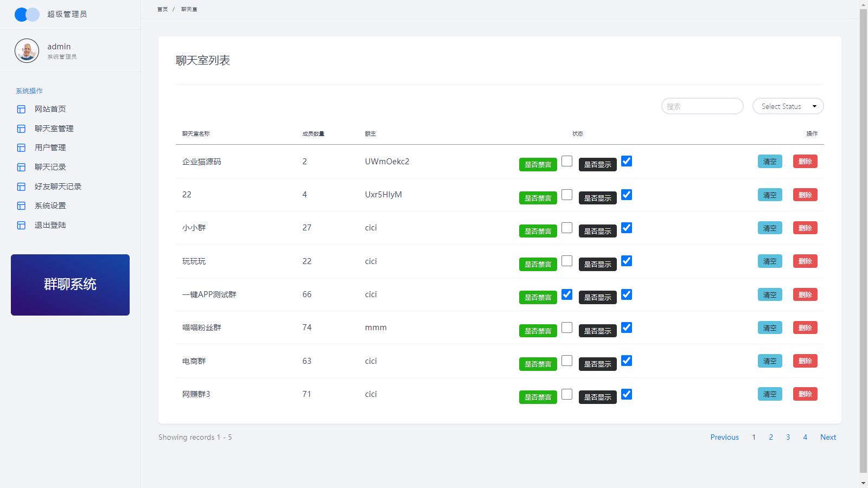This screenshot has height=488, width=868.
Task: Click the blue logo in top-left corner
Action: point(27,15)
